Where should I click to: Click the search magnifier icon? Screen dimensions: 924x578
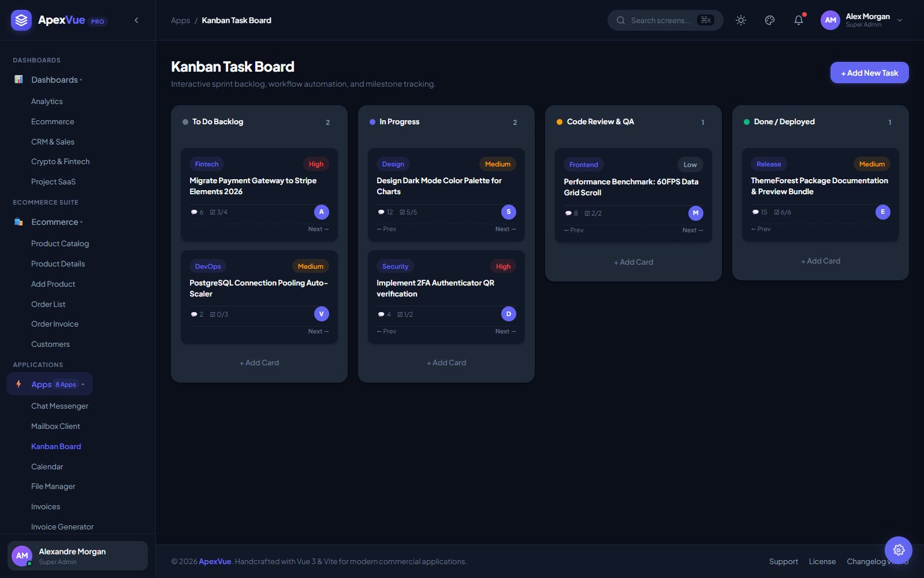[621, 20]
